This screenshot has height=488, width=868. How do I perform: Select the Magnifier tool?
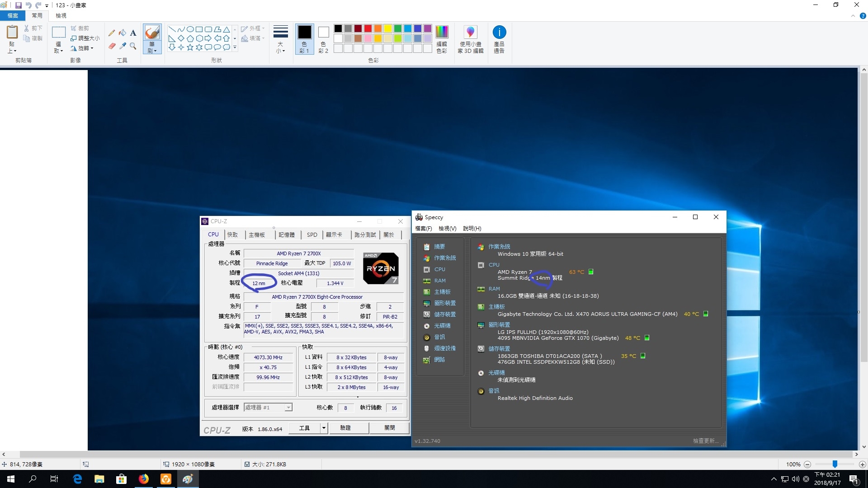[133, 46]
